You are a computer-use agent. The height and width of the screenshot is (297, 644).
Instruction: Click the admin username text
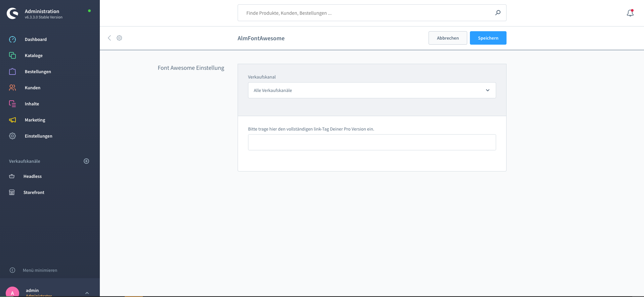[x=32, y=290]
